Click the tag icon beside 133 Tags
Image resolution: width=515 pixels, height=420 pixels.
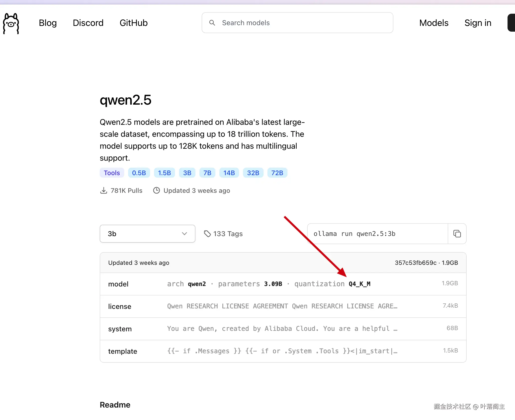tap(207, 234)
